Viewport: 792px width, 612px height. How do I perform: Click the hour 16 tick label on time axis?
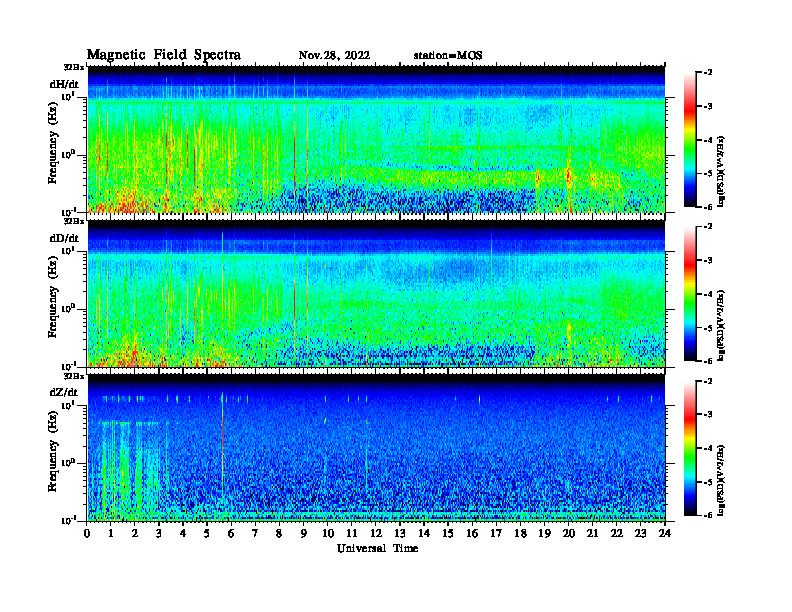click(x=472, y=534)
